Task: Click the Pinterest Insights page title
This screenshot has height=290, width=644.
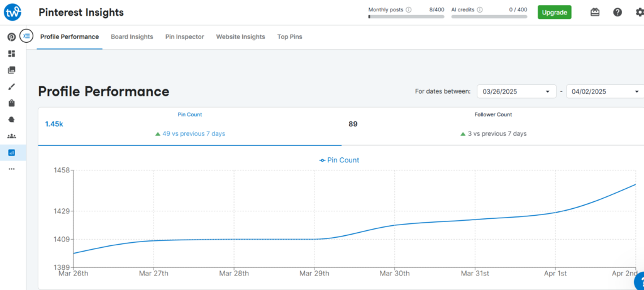Action: [x=81, y=13]
